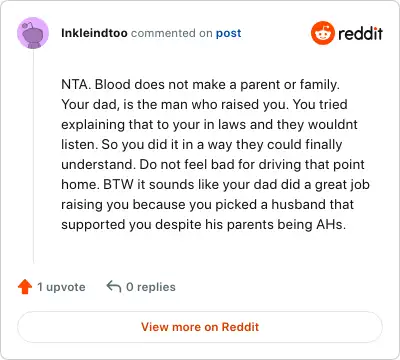Click the vertical thread line below avatar
Screen dimensions: 400x360
[33, 157]
